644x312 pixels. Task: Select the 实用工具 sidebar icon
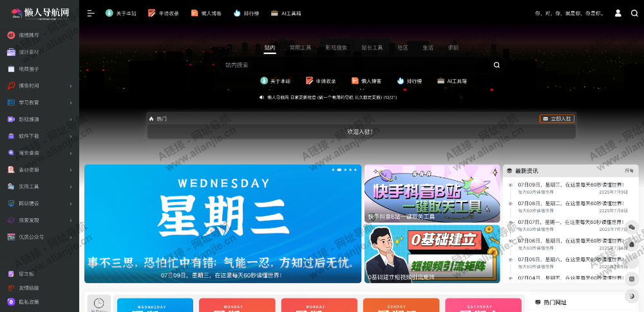(x=11, y=187)
